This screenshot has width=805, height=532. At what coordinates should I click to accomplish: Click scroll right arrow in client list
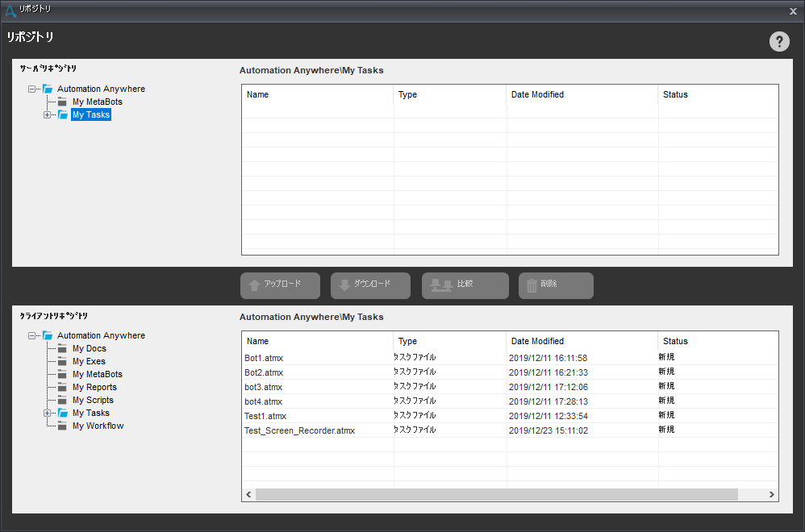771,495
